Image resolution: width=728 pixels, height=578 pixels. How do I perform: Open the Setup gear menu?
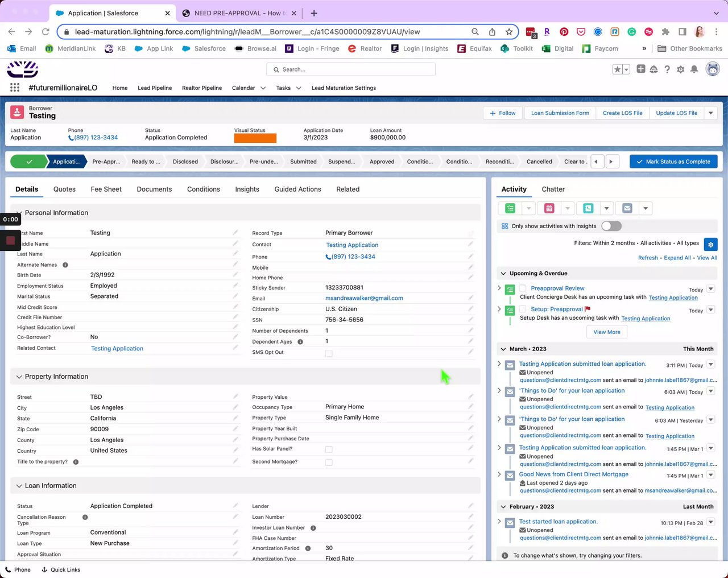coord(681,69)
